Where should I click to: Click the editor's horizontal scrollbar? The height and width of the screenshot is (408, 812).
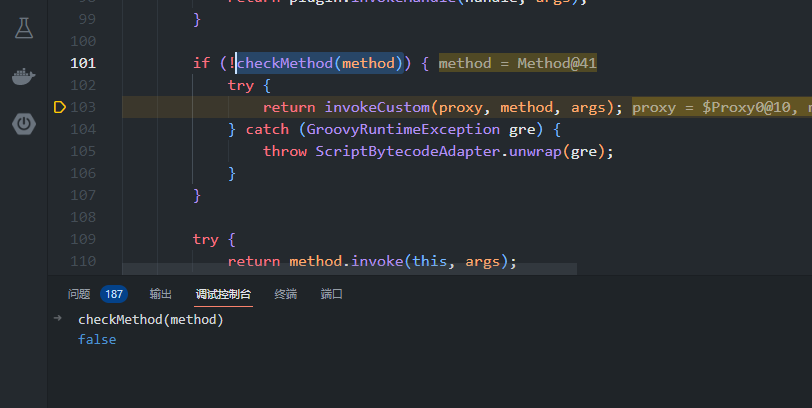[349, 269]
